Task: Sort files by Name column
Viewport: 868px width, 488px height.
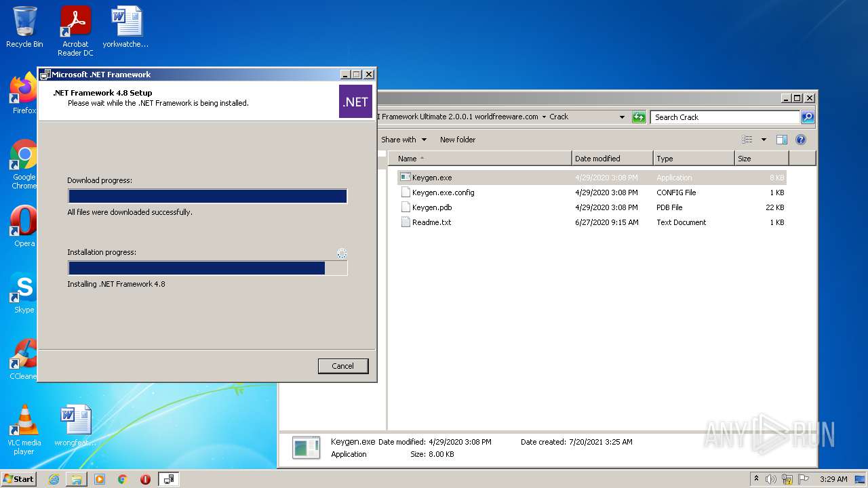Action: coord(480,159)
